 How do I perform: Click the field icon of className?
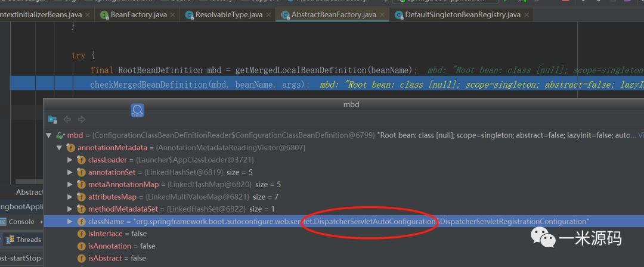[81, 221]
